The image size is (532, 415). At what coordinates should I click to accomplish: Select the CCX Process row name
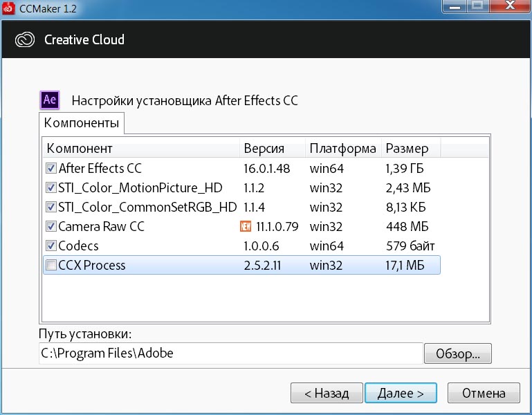coord(91,265)
